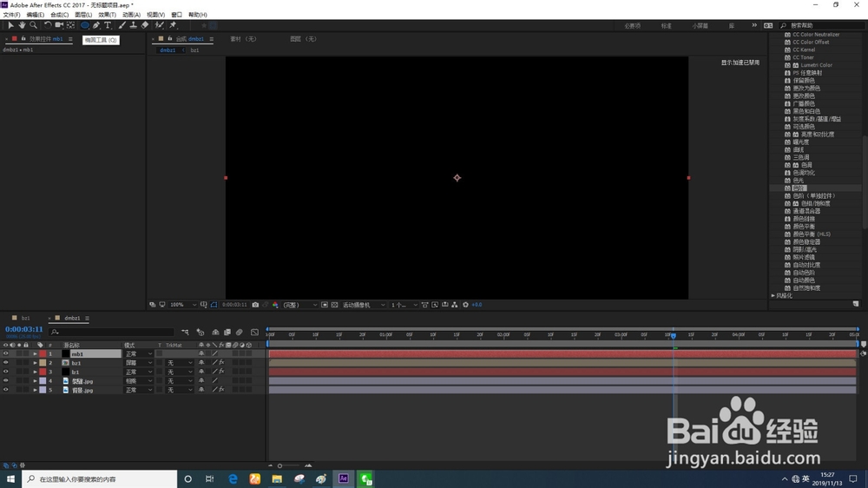Hide the lz1 layer 3 eye
The width and height of the screenshot is (868, 488).
5,372
